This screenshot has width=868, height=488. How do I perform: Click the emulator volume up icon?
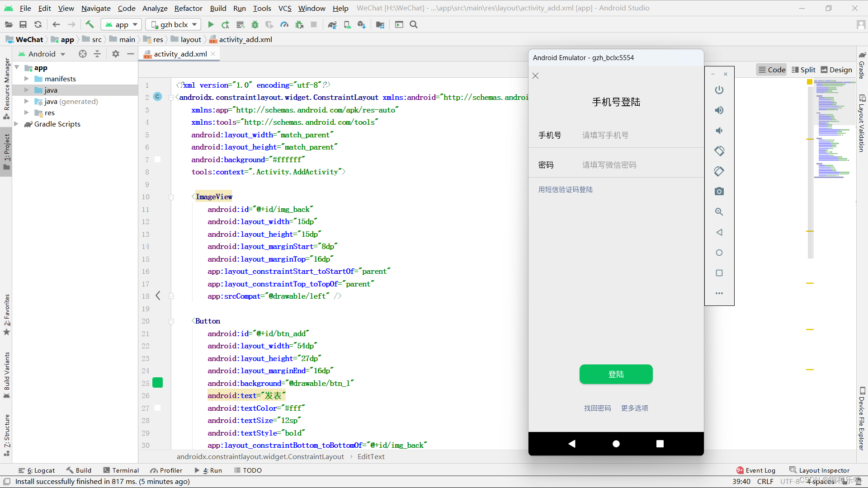click(x=719, y=110)
